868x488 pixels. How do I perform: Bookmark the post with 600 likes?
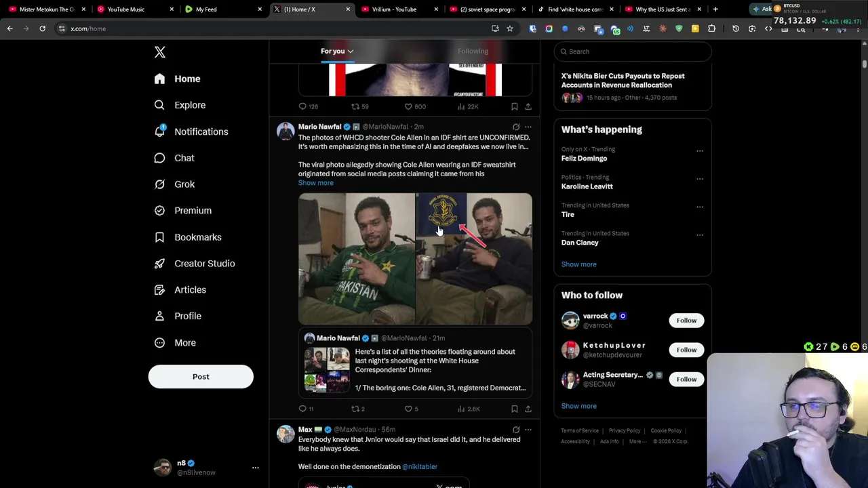(x=515, y=106)
